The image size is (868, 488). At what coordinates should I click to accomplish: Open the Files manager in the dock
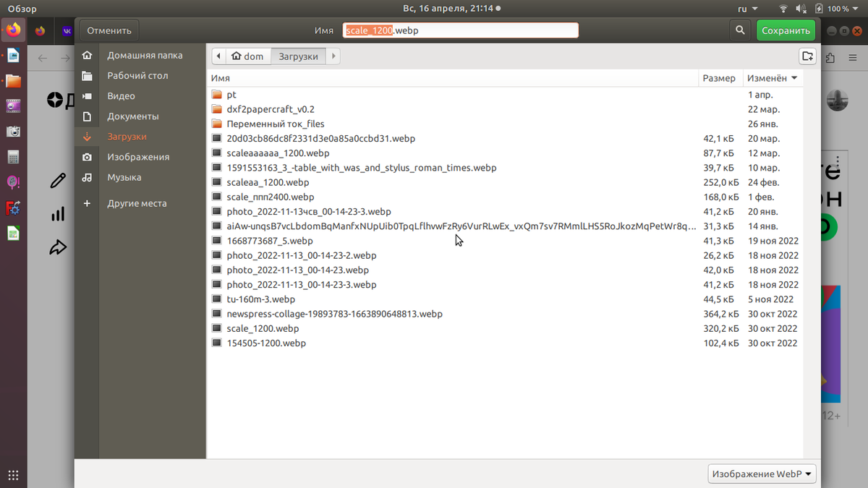[13, 81]
